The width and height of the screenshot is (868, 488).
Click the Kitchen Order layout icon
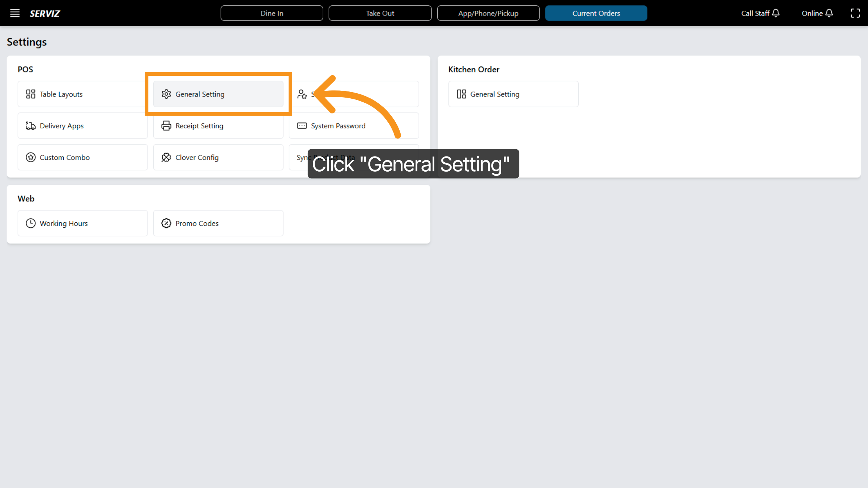click(x=461, y=94)
